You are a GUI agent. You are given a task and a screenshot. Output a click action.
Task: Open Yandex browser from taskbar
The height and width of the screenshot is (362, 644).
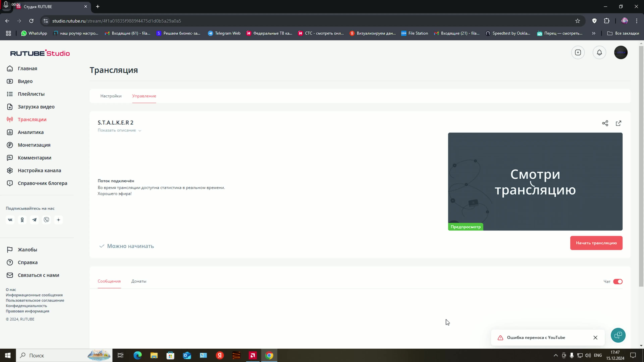[x=220, y=355]
